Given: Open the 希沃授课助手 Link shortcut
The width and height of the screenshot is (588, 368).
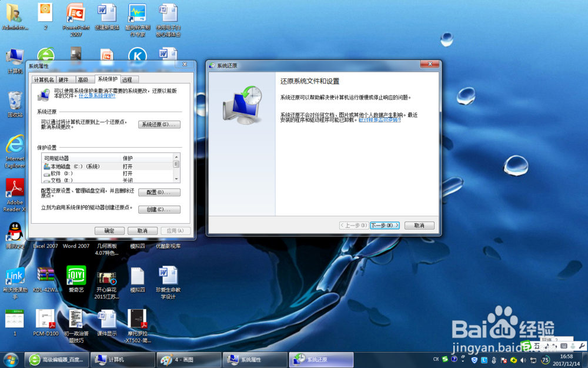Looking at the screenshot, I should [x=15, y=283].
